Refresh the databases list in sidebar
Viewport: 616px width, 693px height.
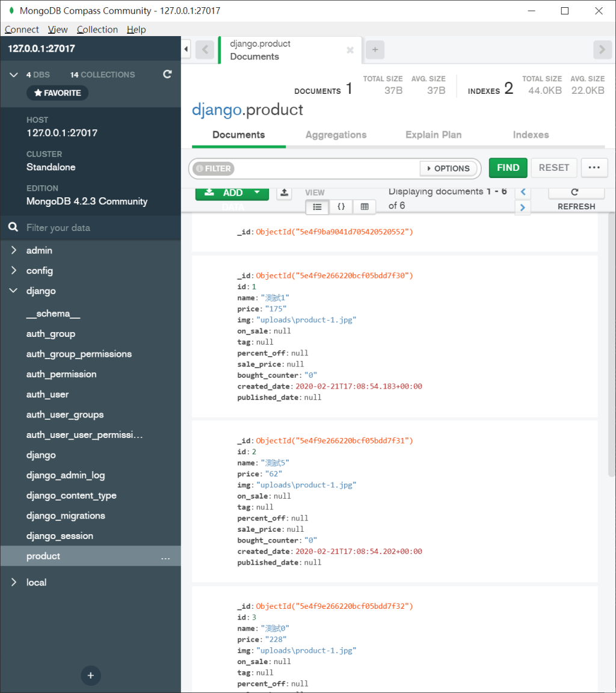(167, 74)
